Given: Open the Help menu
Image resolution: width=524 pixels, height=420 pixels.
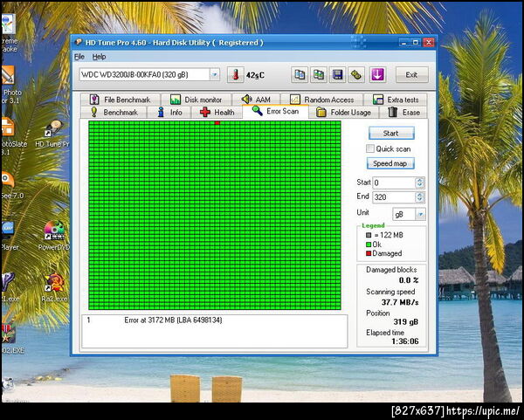Looking at the screenshot, I should pyautogui.click(x=99, y=57).
